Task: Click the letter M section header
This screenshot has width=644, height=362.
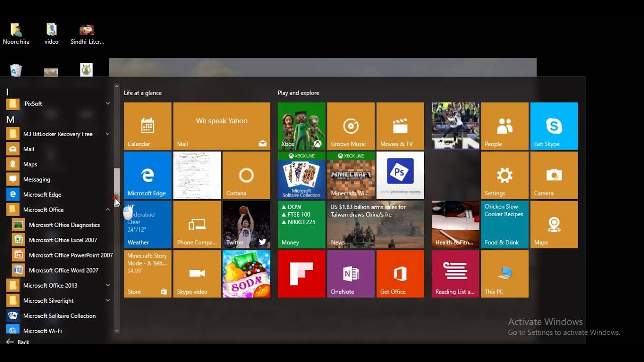Action: (x=10, y=120)
